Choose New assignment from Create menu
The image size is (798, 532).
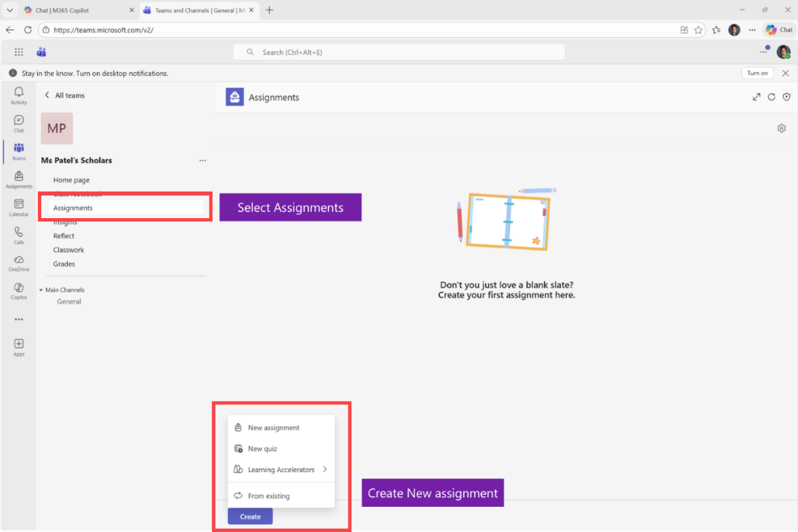click(281, 428)
